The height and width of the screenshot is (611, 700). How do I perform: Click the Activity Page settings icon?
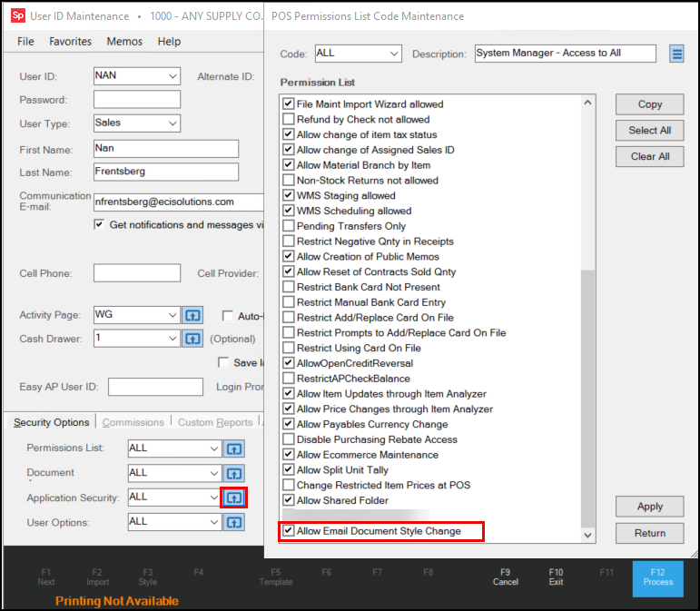pos(192,315)
